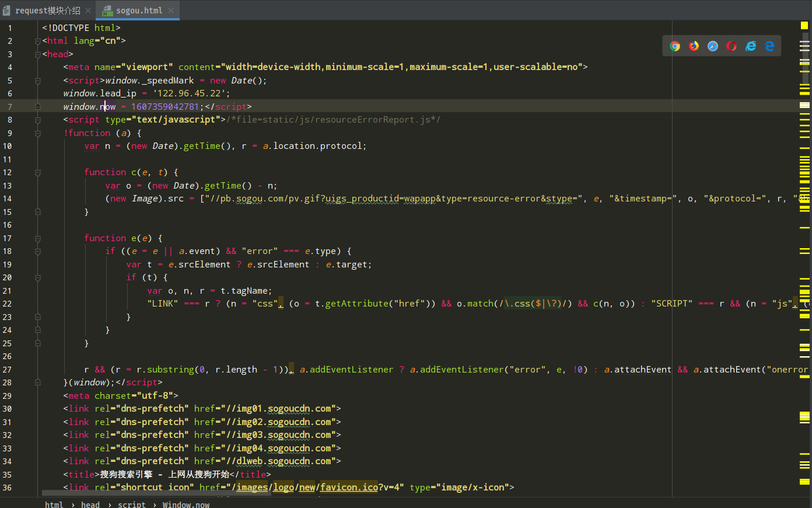
Task: Close the request模块介绍 tab
Action: pos(88,11)
